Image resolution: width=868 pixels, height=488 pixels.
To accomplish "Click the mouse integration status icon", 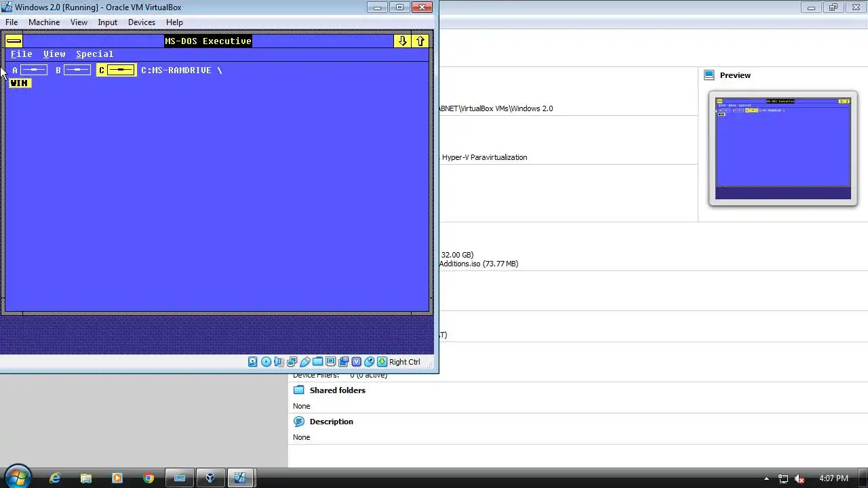I will pyautogui.click(x=369, y=362).
